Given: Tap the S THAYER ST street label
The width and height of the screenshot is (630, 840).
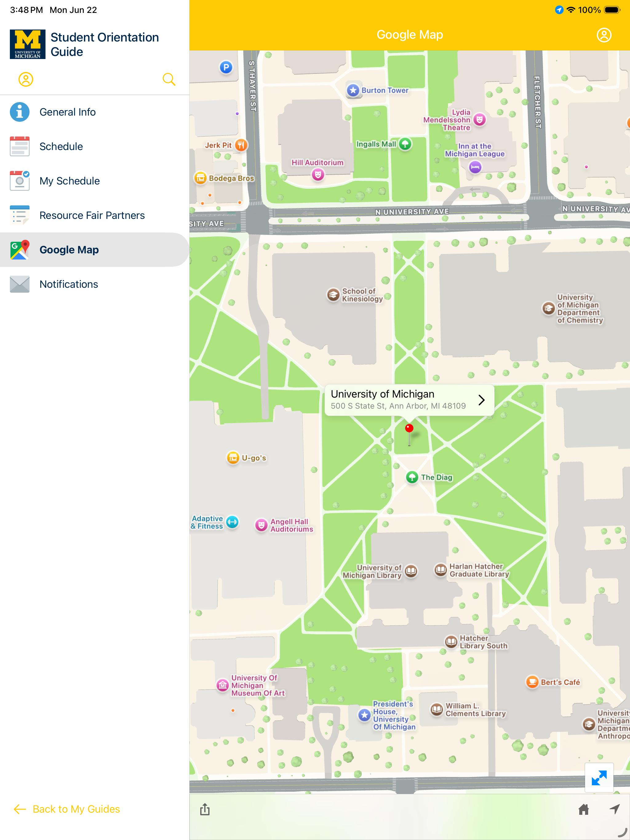Looking at the screenshot, I should [x=252, y=86].
